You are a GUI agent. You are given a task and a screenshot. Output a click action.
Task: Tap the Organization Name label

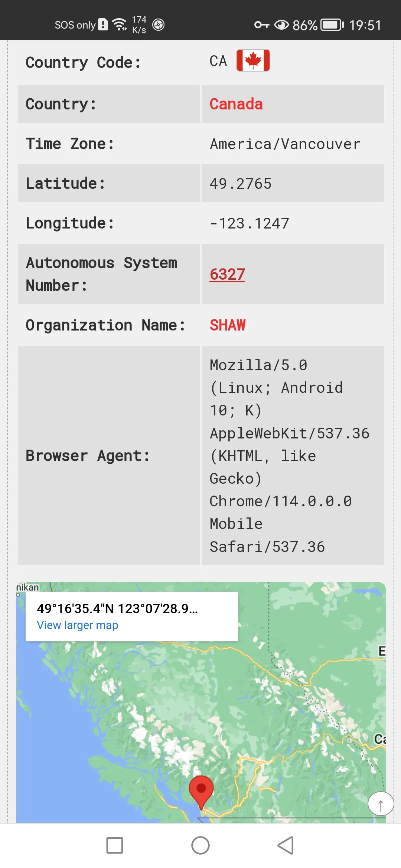tap(105, 325)
